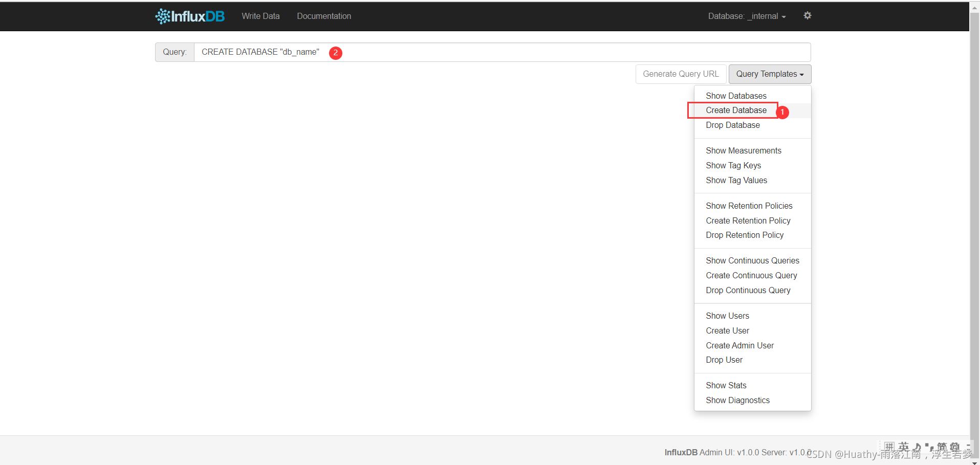The height and width of the screenshot is (465, 980).
Task: Choose Create Continuous Query template
Action: [x=752, y=275]
